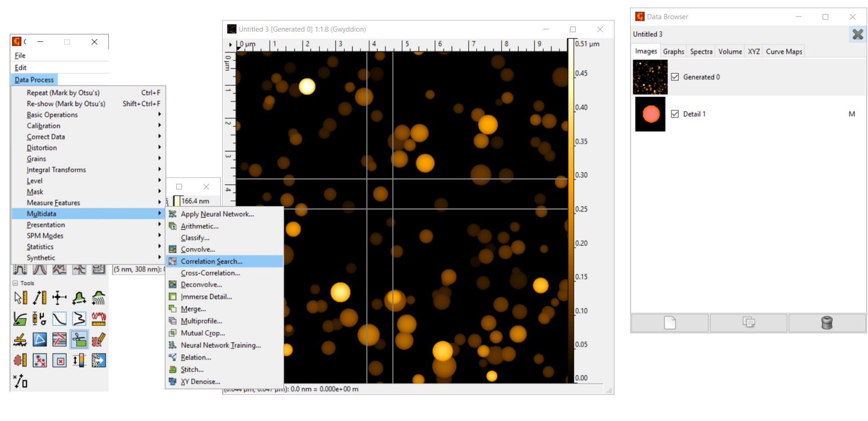Select the Crop tool with scissors icon
The height and width of the screenshot is (421, 868).
coord(79,340)
